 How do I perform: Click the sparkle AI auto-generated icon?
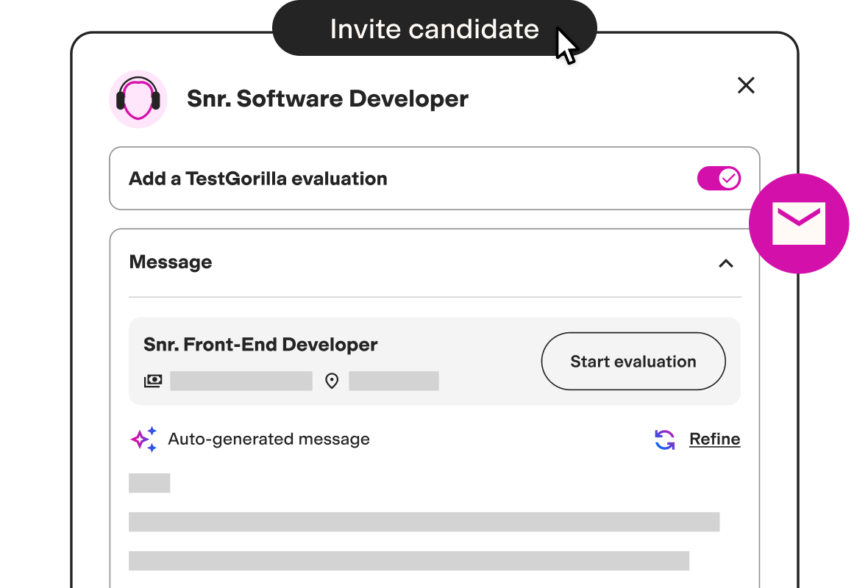(144, 440)
